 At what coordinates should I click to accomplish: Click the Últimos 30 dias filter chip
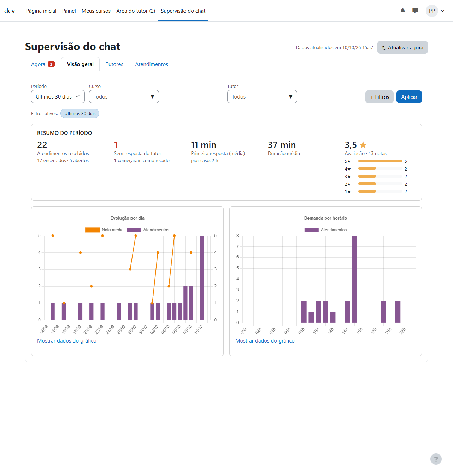[x=80, y=113]
